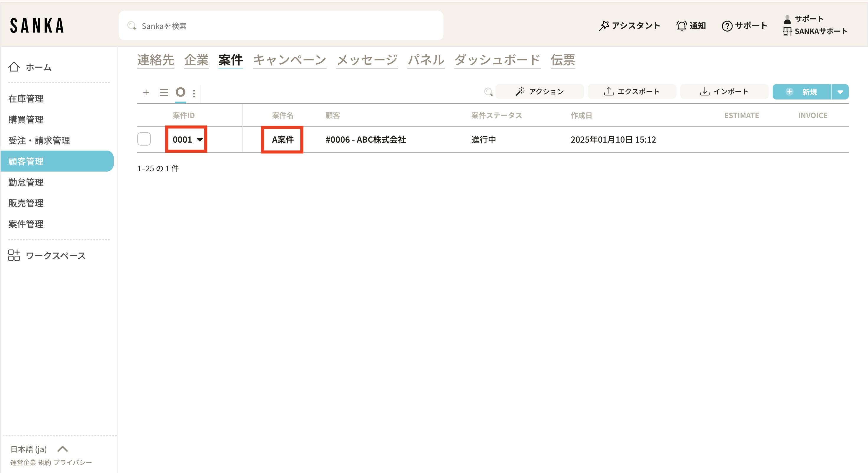
Task: Click the エクスポート button
Action: coord(632,92)
